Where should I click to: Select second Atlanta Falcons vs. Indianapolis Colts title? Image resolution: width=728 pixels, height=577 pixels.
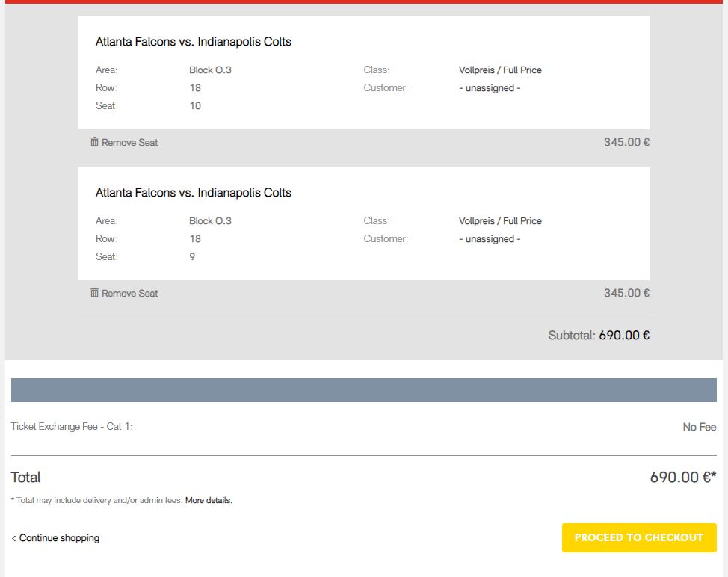pyautogui.click(x=193, y=193)
